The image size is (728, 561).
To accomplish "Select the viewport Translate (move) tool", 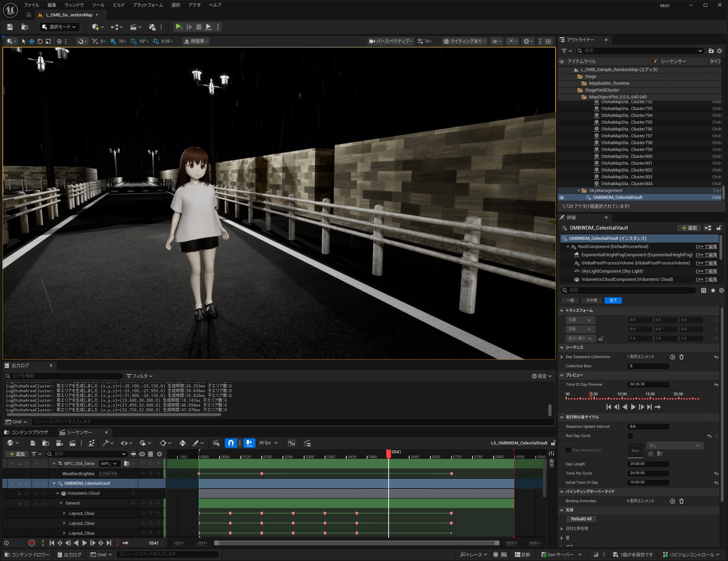I will tap(32, 41).
